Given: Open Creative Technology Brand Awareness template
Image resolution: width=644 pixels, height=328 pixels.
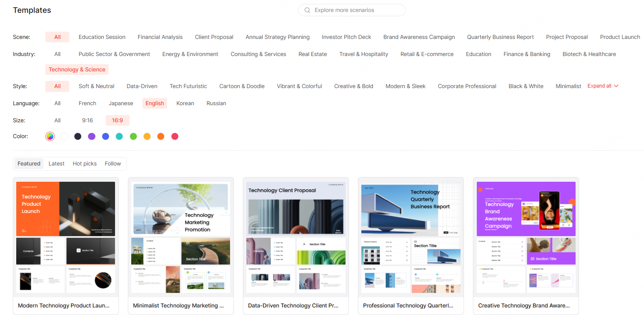Looking at the screenshot, I should click(x=526, y=237).
